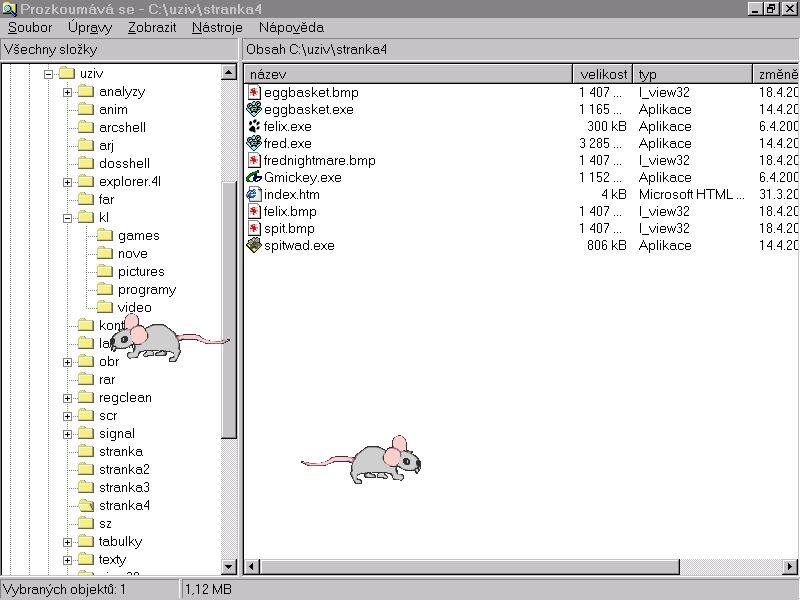Select the pictures folder under kl
800x600 pixels.
(x=141, y=271)
